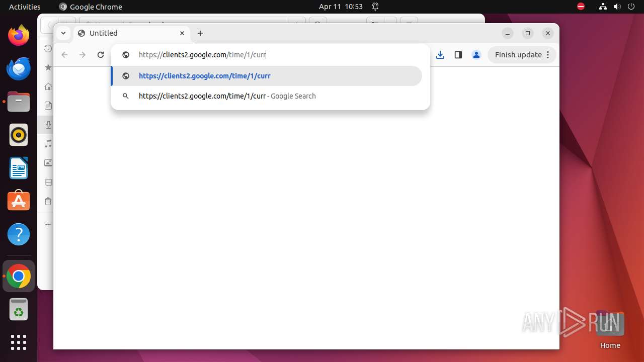Close the Chrome window
Viewport: 644px width, 362px height.
click(x=548, y=33)
